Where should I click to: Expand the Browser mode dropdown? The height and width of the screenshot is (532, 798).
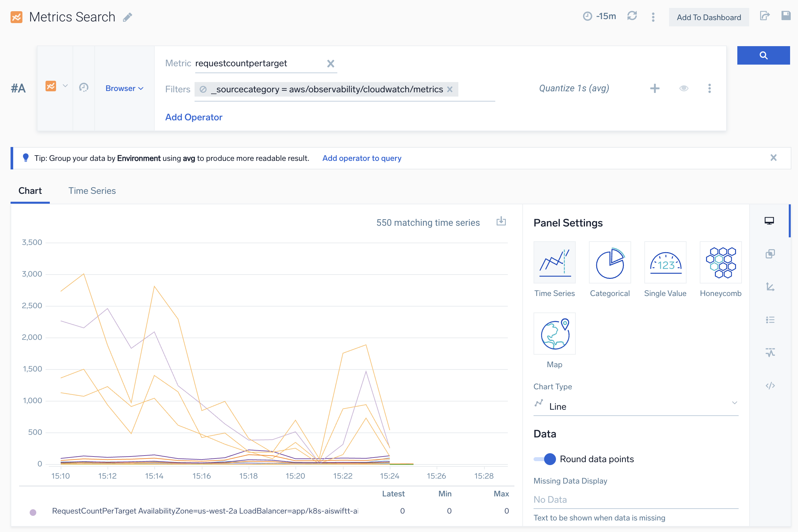tap(124, 89)
